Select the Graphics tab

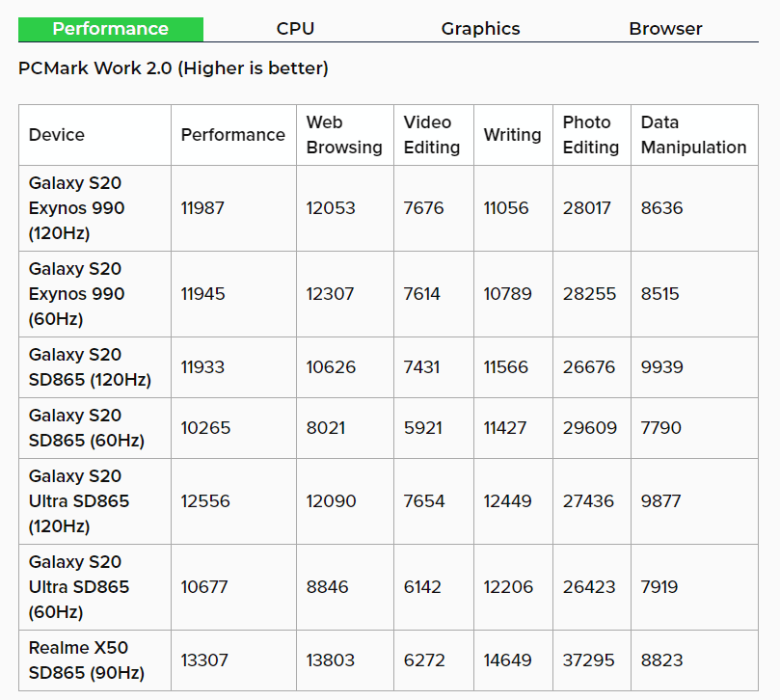pos(480,29)
